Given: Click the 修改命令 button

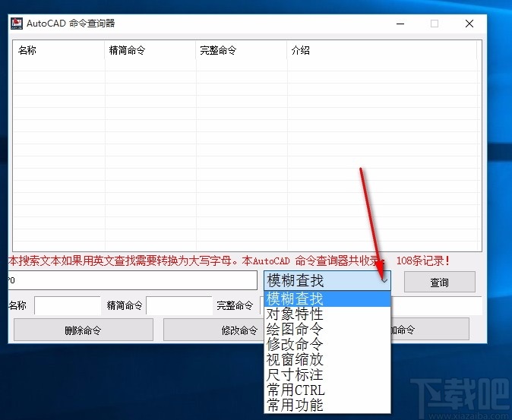Looking at the screenshot, I should [213, 330].
